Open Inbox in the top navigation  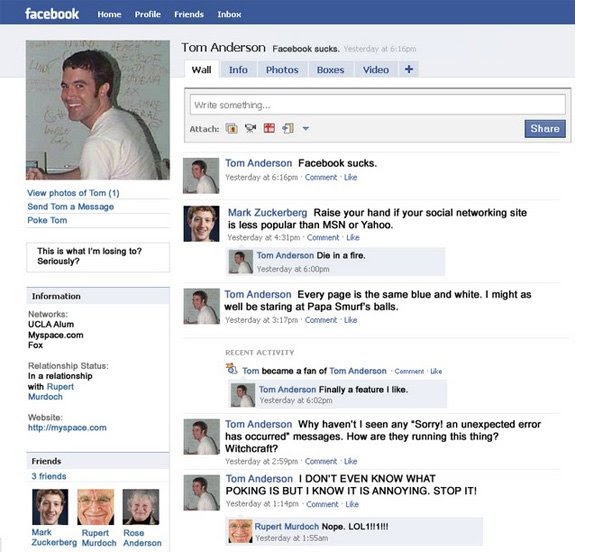(229, 14)
